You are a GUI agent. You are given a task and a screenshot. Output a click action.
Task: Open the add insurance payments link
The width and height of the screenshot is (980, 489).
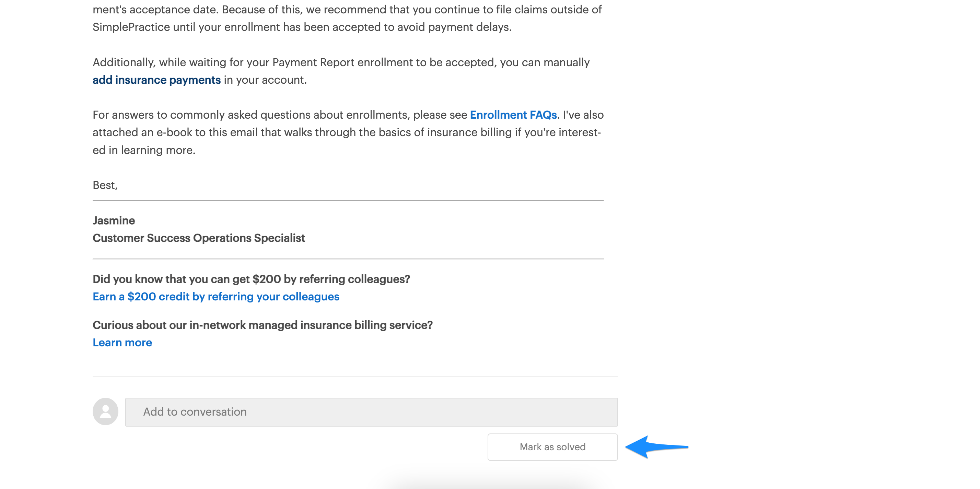[156, 80]
